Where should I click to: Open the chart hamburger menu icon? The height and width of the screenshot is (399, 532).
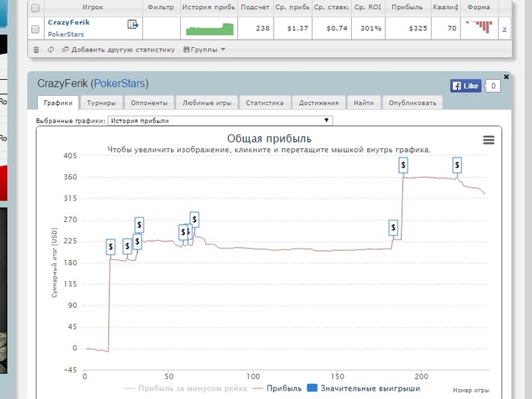(x=489, y=140)
